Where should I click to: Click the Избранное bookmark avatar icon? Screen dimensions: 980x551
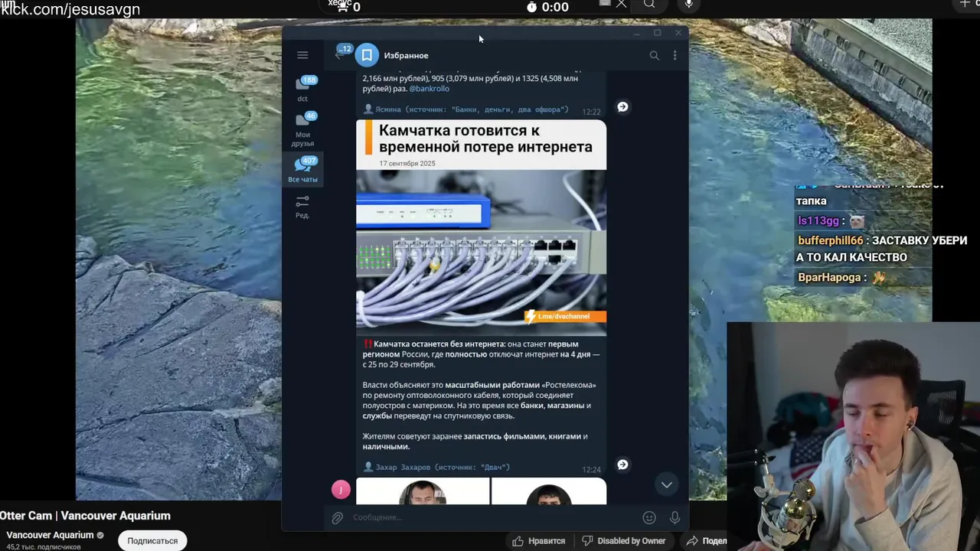[x=367, y=55]
